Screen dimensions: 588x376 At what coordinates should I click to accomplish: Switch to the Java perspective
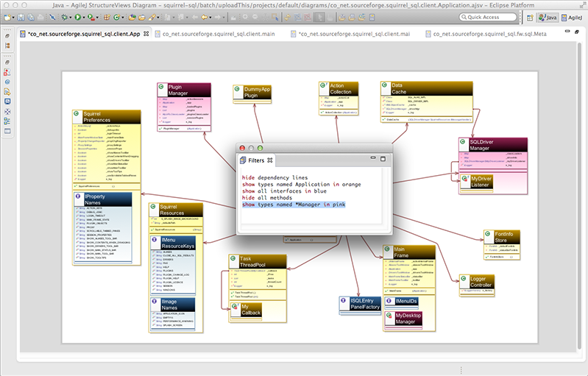pos(548,17)
